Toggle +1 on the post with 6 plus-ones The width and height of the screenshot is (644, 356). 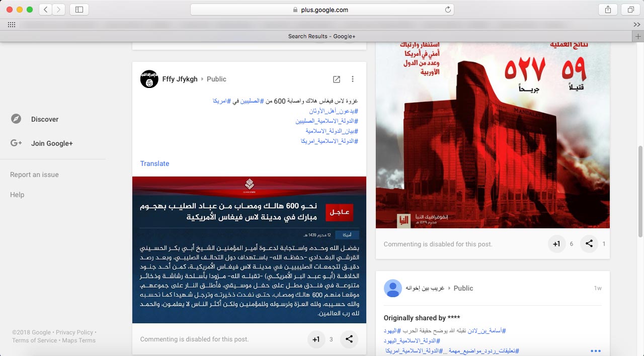pyautogui.click(x=556, y=244)
